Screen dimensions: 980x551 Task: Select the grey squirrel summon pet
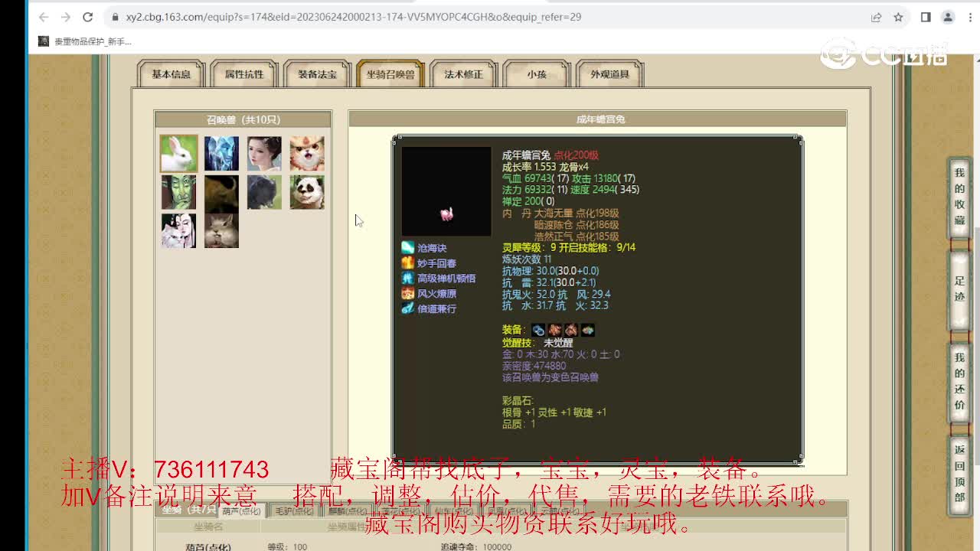(x=222, y=230)
